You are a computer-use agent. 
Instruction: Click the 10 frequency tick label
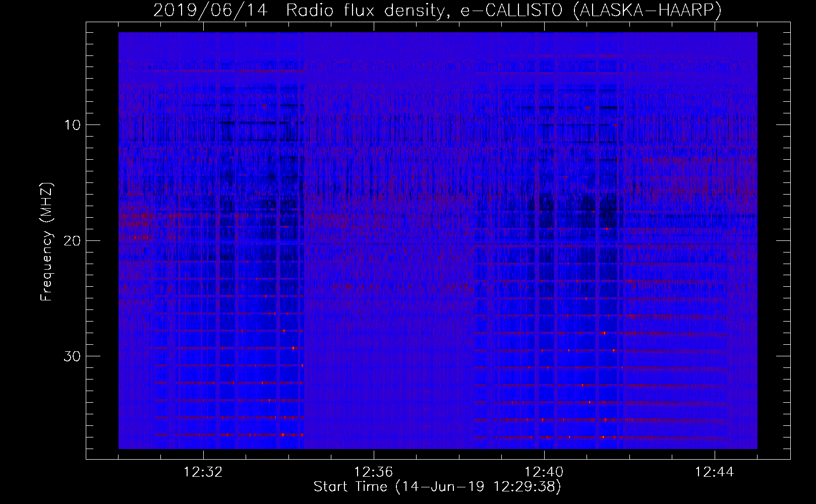click(x=73, y=125)
